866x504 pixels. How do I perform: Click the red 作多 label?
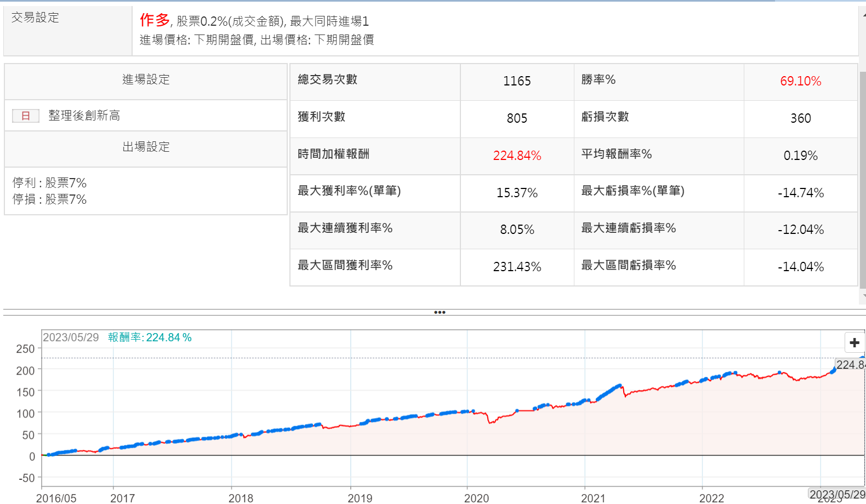pos(155,20)
